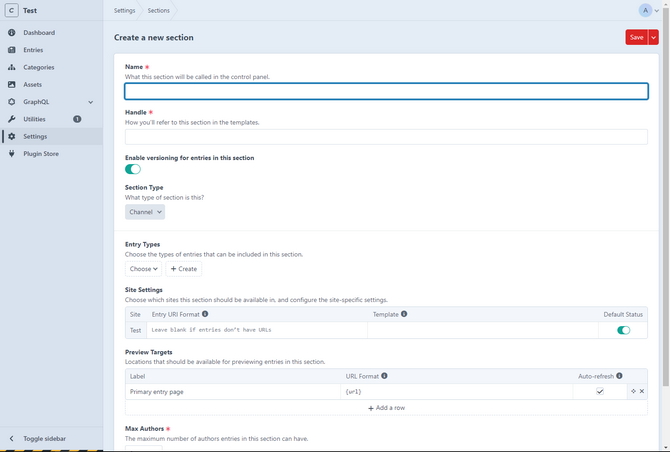Open the Choose entry types dropdown

(x=143, y=269)
